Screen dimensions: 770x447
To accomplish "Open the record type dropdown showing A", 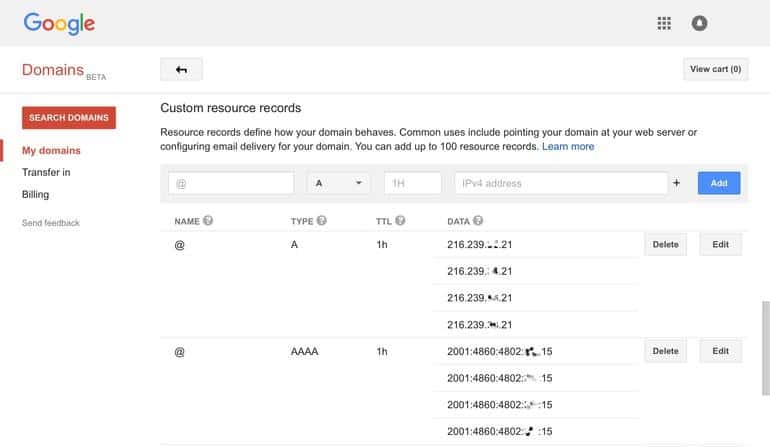I will click(338, 183).
